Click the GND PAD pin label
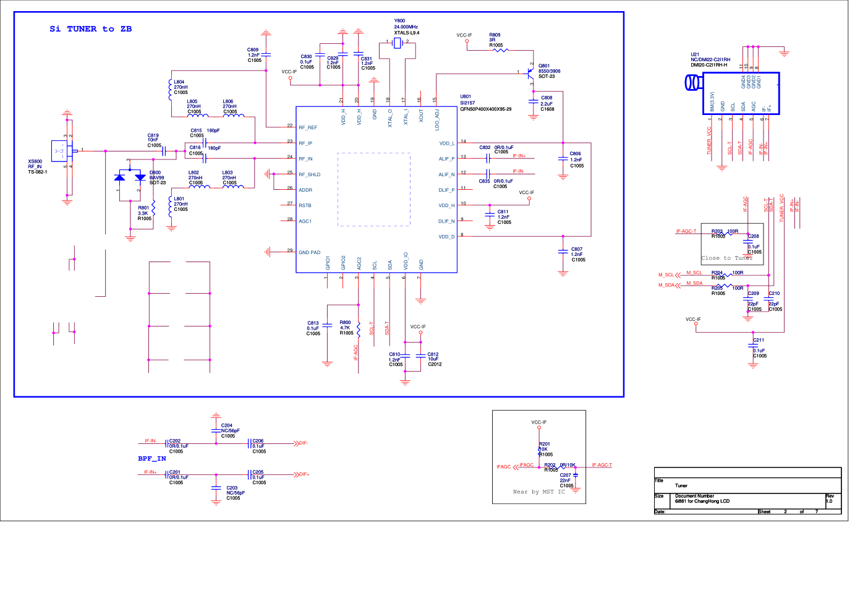The width and height of the screenshot is (868, 614). tap(310, 253)
